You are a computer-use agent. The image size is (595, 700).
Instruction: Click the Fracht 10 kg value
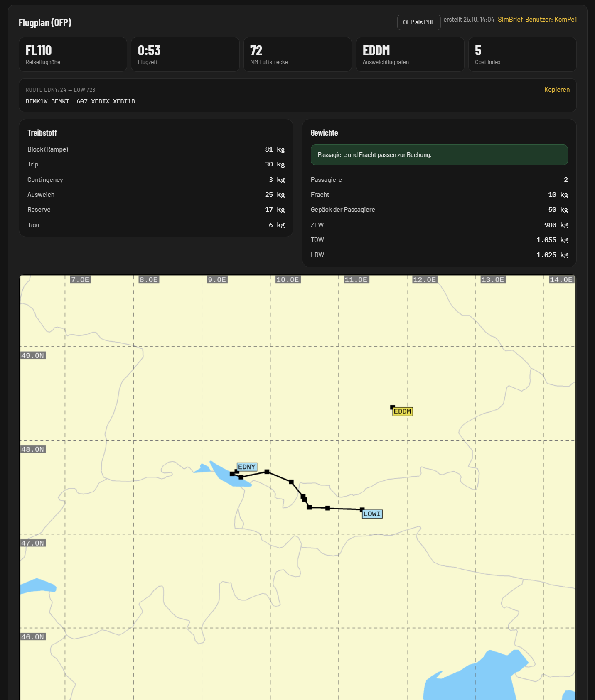coord(558,195)
